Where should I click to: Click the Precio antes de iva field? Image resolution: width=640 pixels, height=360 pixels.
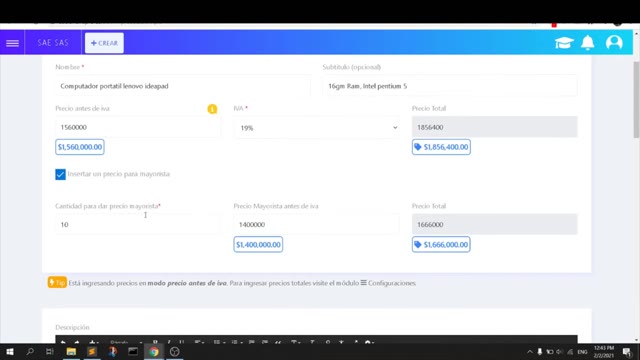[x=138, y=127]
